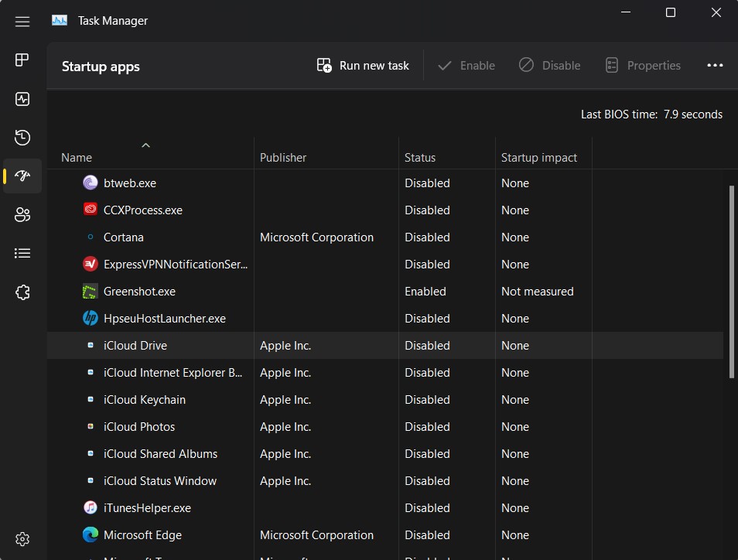Open App history via sidebar icon
The width and height of the screenshot is (738, 560).
tap(22, 137)
